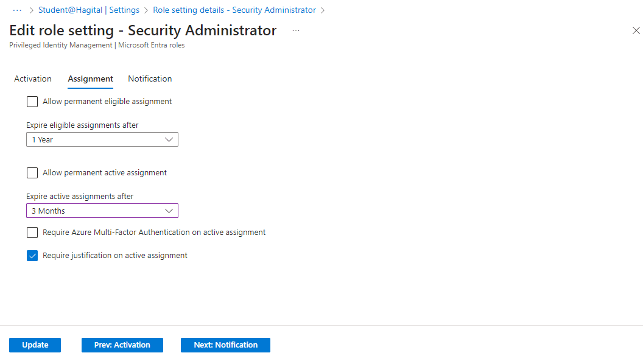
Task: Click the dropdown chevron for active assignments expiry
Action: pos(169,211)
